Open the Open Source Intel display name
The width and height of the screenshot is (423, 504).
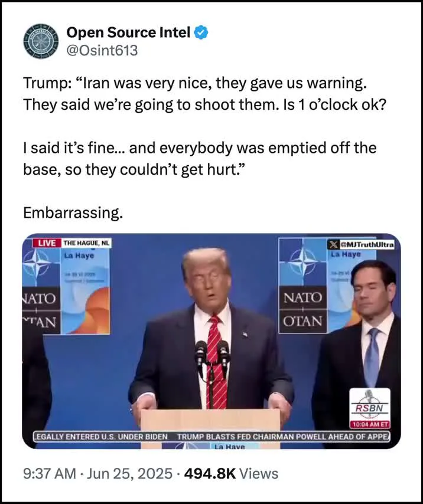tap(128, 32)
